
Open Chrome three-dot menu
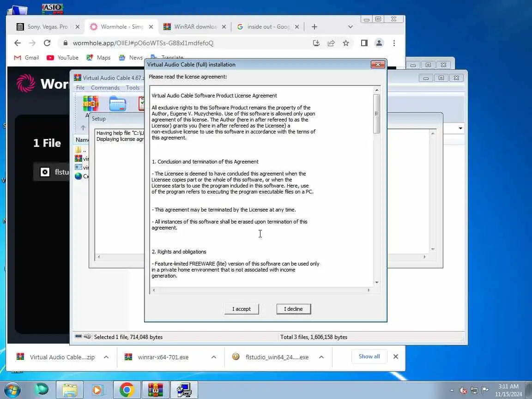pyautogui.click(x=394, y=43)
